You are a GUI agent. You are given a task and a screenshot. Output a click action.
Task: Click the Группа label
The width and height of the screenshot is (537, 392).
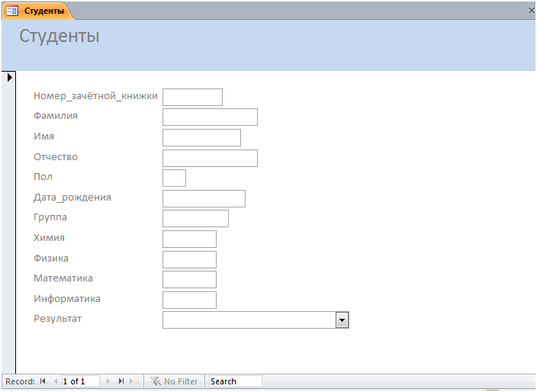50,217
